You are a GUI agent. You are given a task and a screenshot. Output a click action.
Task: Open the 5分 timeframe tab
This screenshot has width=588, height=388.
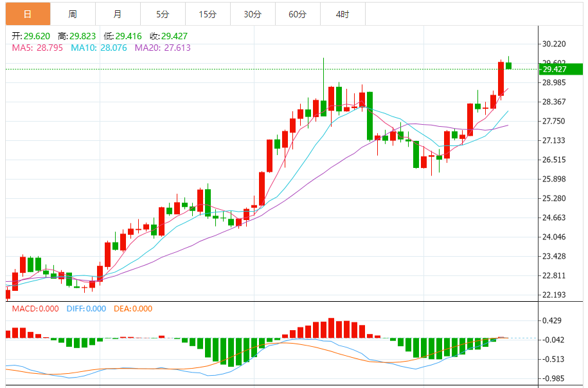coord(163,14)
